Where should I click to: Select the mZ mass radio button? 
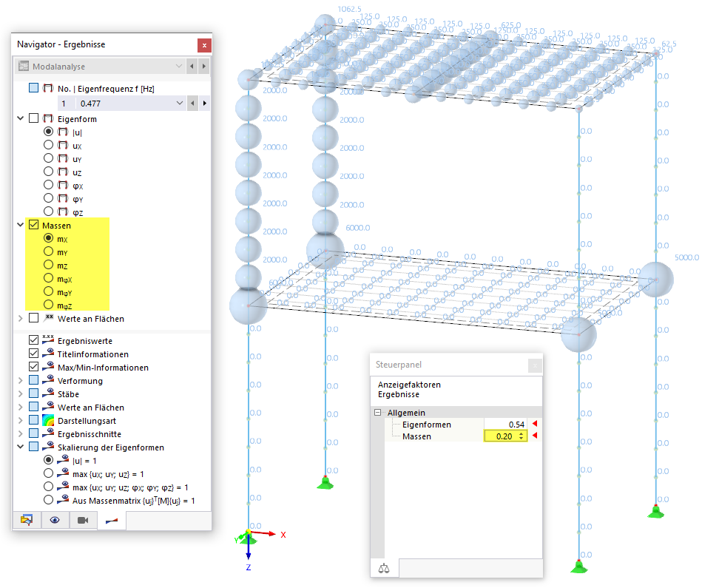(x=48, y=265)
